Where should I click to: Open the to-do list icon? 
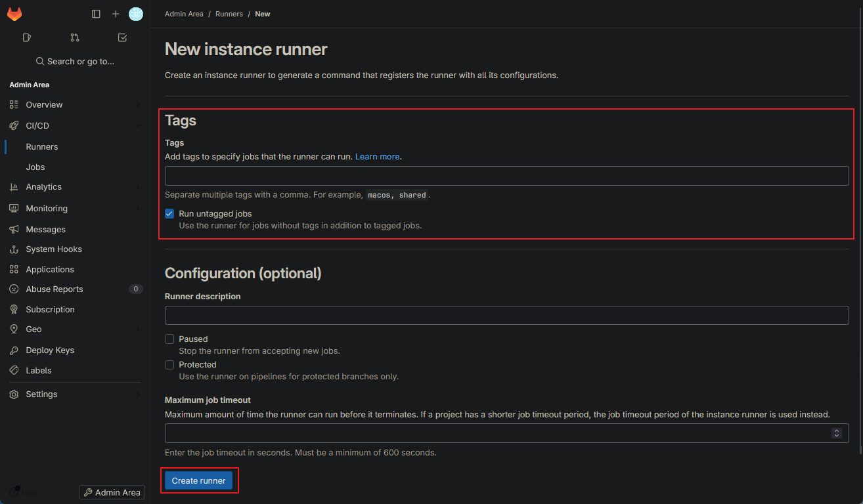coord(122,37)
